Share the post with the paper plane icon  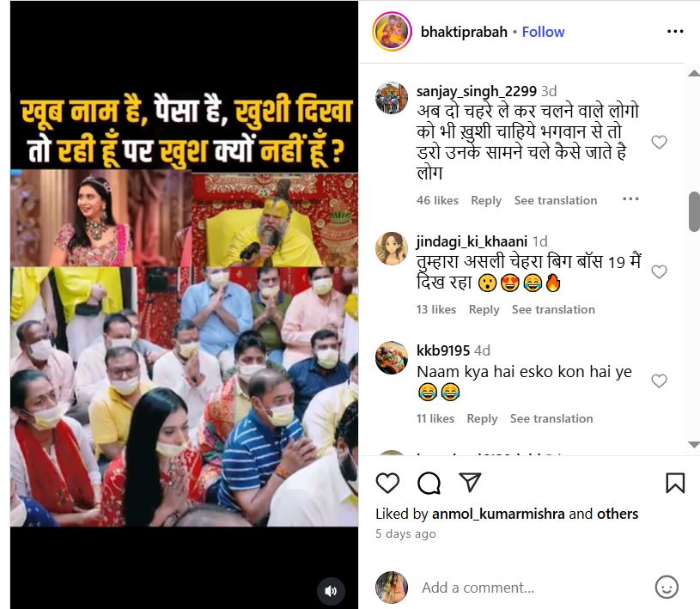[x=470, y=482]
